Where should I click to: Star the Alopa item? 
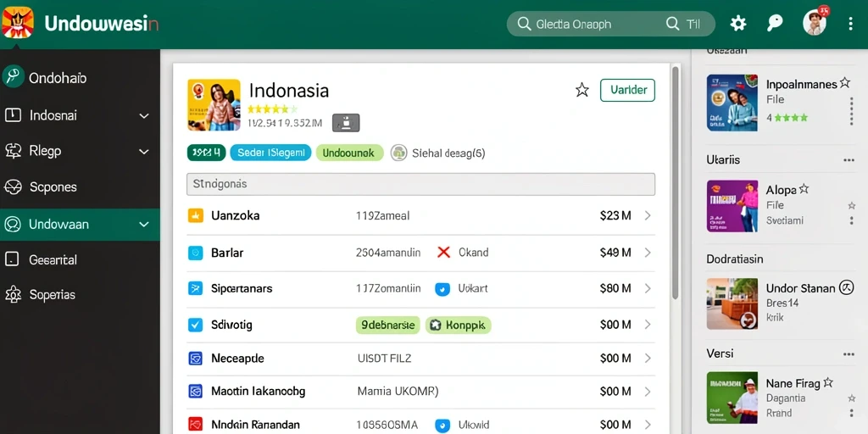coord(804,189)
